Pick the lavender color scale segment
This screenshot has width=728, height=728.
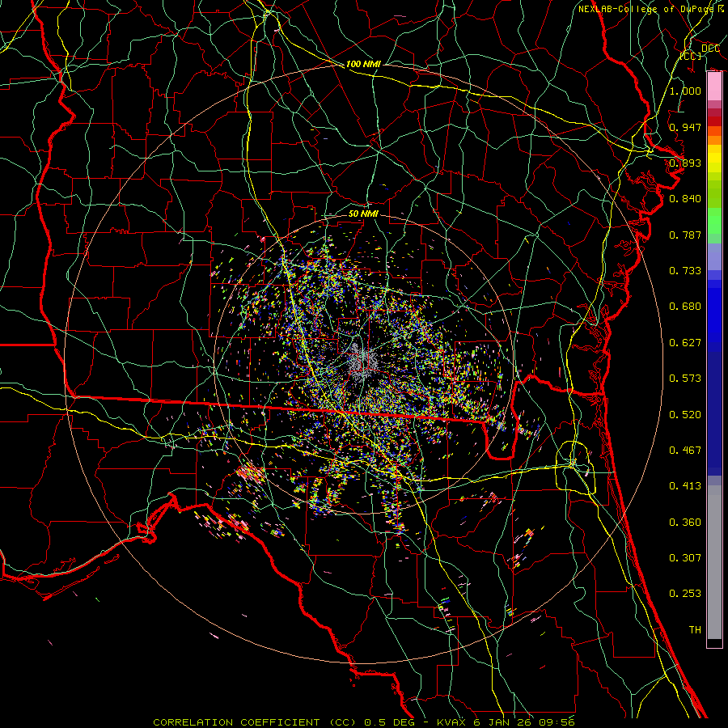click(x=714, y=256)
